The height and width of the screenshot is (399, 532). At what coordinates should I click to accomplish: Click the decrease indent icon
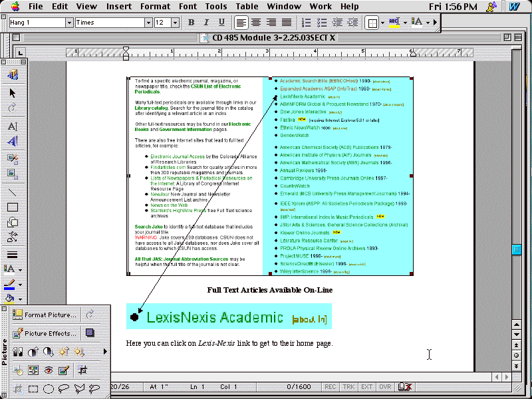click(x=337, y=23)
